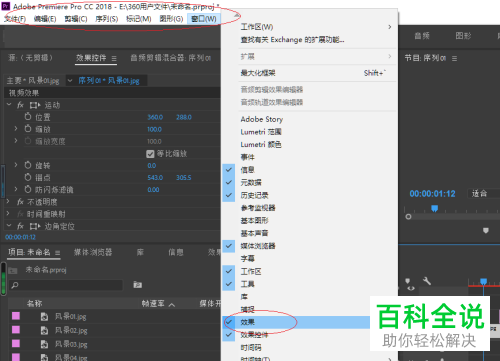500x361 pixels.
Task: Click label color swatch of 风景01.jpg
Action: (x=16, y=316)
